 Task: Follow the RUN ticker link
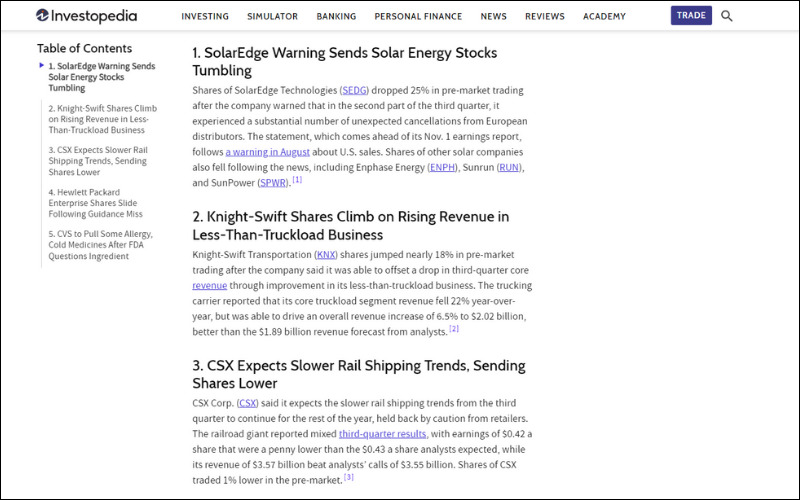[x=509, y=167]
